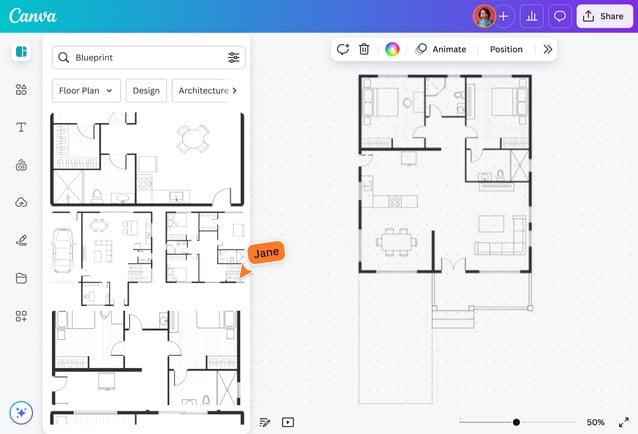Select the Draw tool in sidebar

click(x=21, y=240)
